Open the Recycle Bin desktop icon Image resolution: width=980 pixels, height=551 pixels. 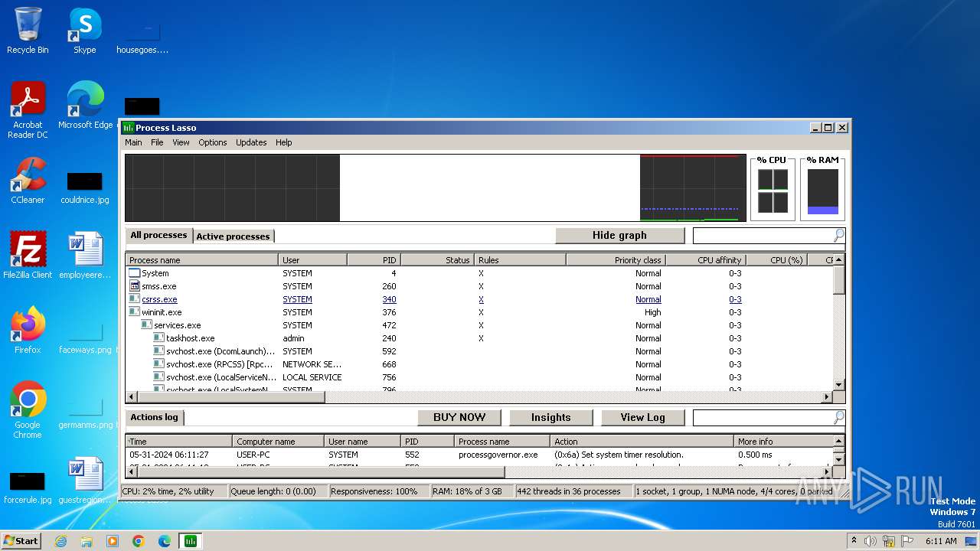tap(28, 31)
